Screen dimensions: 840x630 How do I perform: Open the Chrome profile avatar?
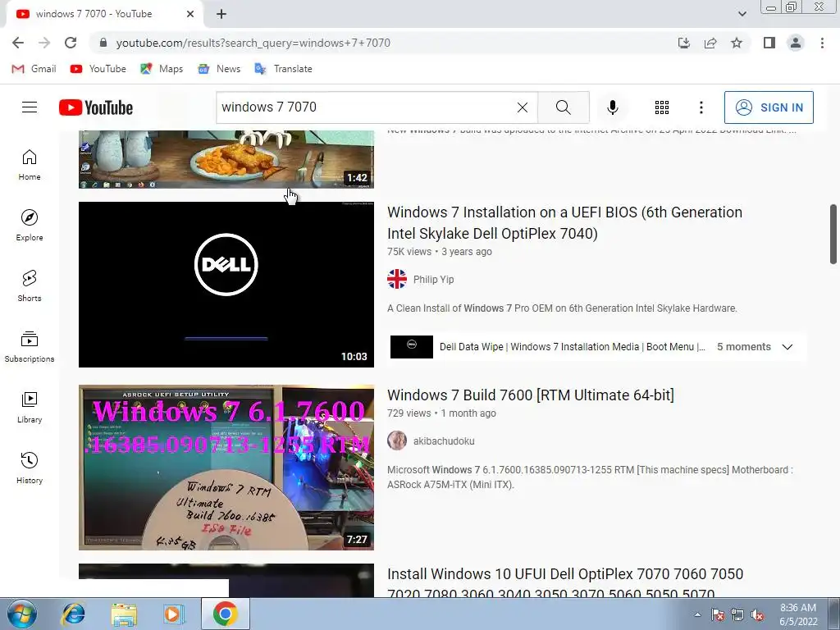pos(796,43)
